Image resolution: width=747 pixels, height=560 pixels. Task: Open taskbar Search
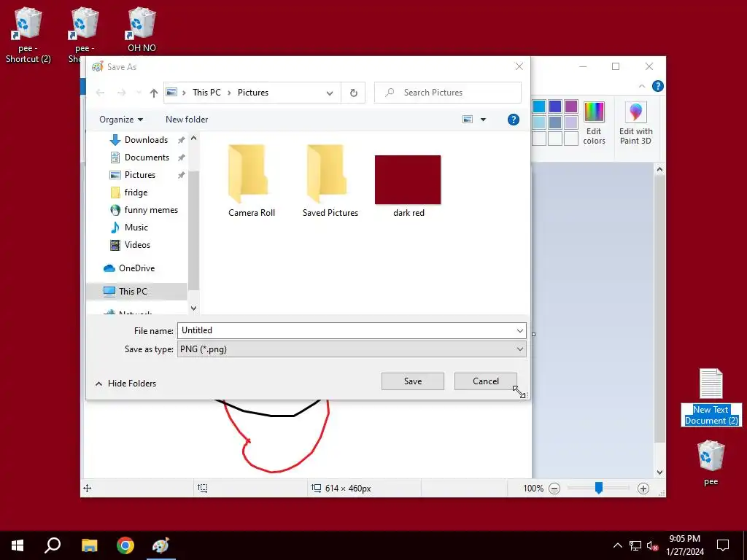(x=53, y=545)
